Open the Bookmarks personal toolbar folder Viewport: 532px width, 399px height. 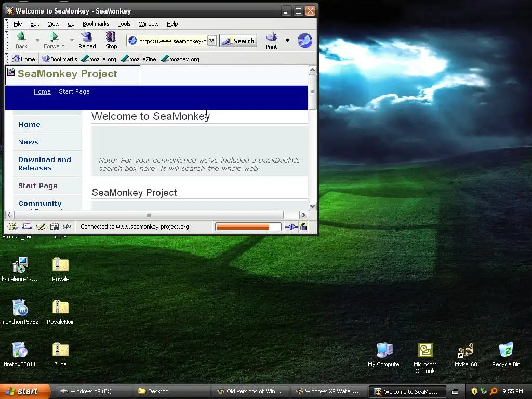coord(60,59)
